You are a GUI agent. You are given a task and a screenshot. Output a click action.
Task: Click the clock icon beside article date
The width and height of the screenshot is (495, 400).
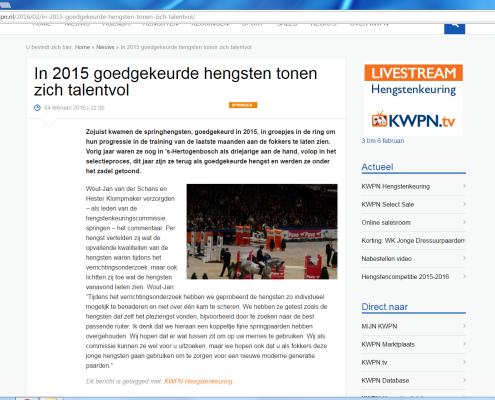point(37,108)
